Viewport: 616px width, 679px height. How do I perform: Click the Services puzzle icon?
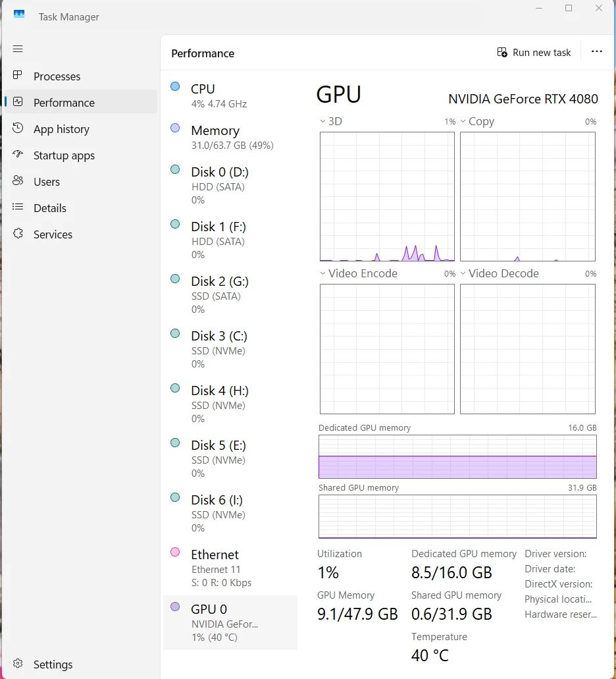pyautogui.click(x=18, y=234)
